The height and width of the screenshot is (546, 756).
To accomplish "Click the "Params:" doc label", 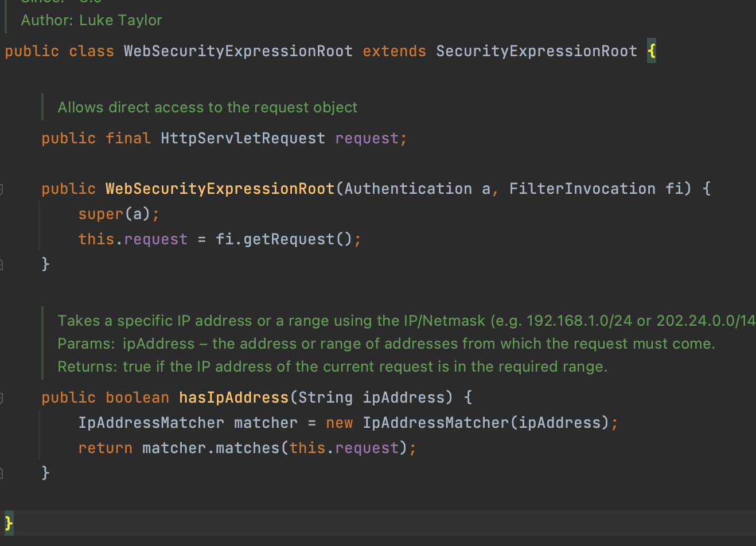I will tap(87, 344).
